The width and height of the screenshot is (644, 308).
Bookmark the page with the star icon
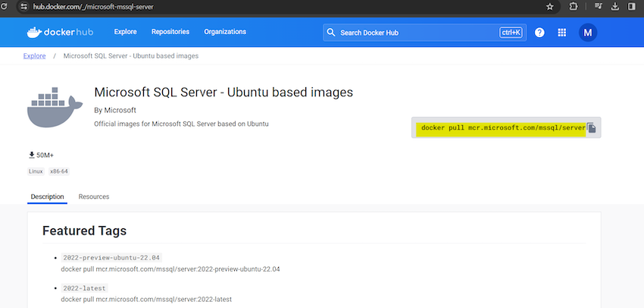pos(550,7)
